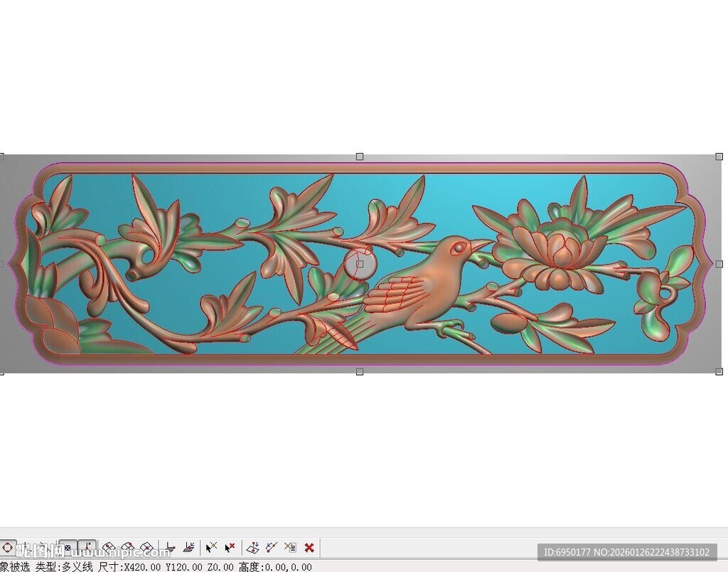Click the right-middle selection handle
This screenshot has width=728, height=572.
click(x=719, y=264)
